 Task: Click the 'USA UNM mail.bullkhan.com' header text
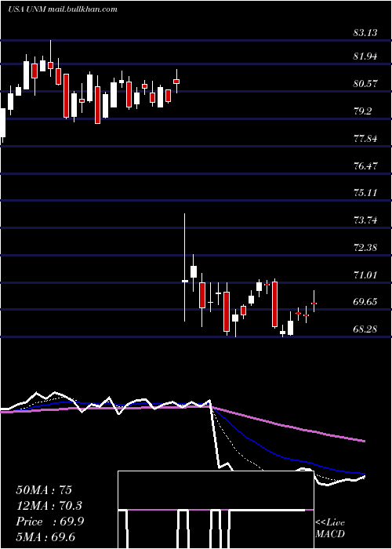tap(62, 9)
